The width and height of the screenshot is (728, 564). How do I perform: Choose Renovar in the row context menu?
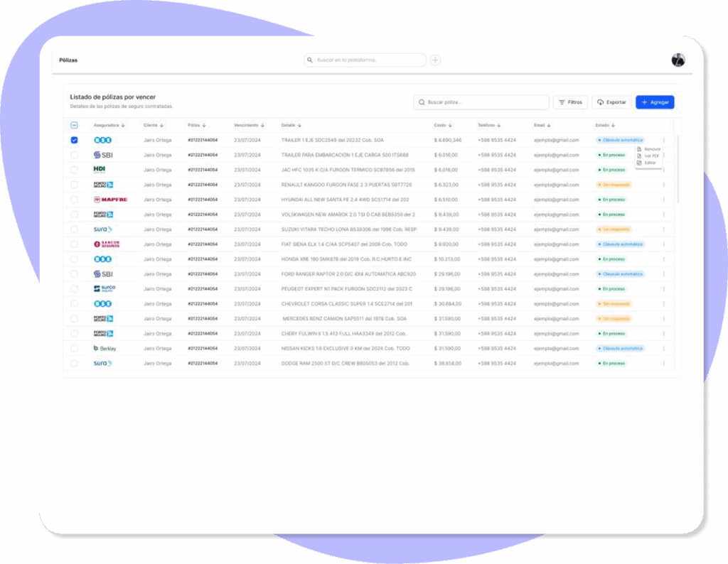pyautogui.click(x=652, y=149)
